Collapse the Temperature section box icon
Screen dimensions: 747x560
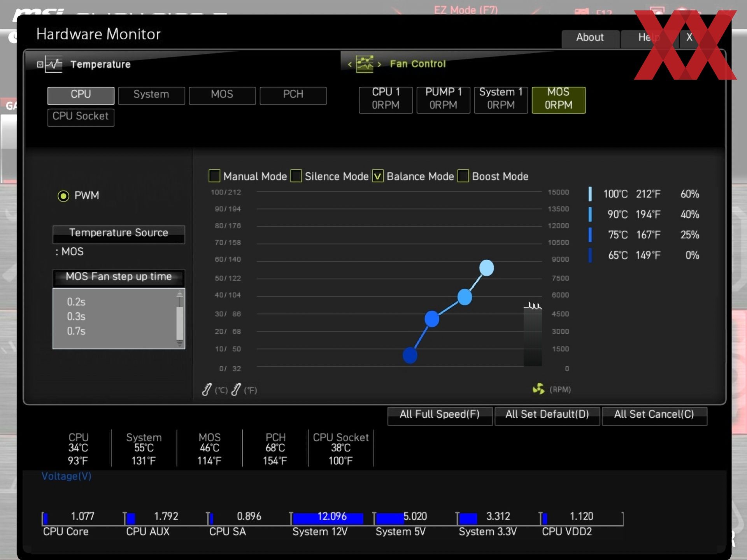click(40, 64)
